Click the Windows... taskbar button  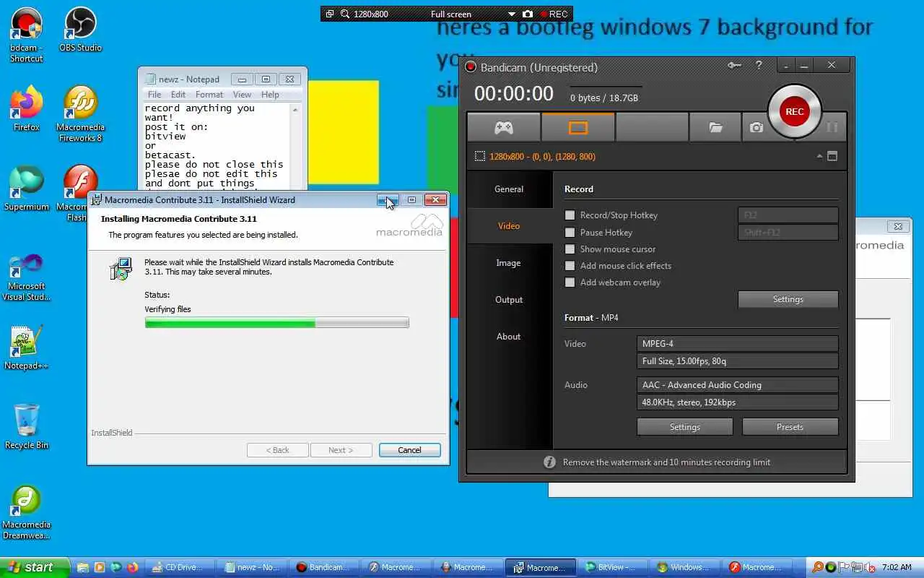point(685,567)
